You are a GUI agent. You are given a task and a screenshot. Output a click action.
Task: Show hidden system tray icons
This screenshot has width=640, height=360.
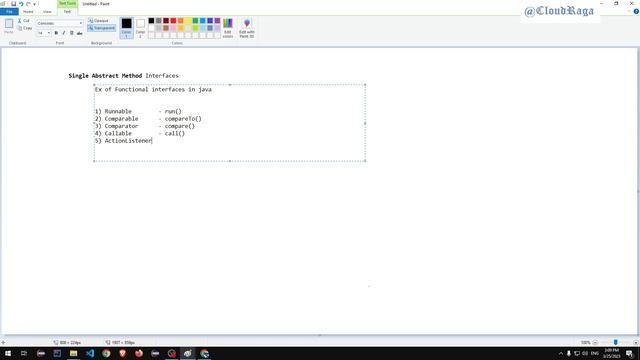(x=560, y=353)
